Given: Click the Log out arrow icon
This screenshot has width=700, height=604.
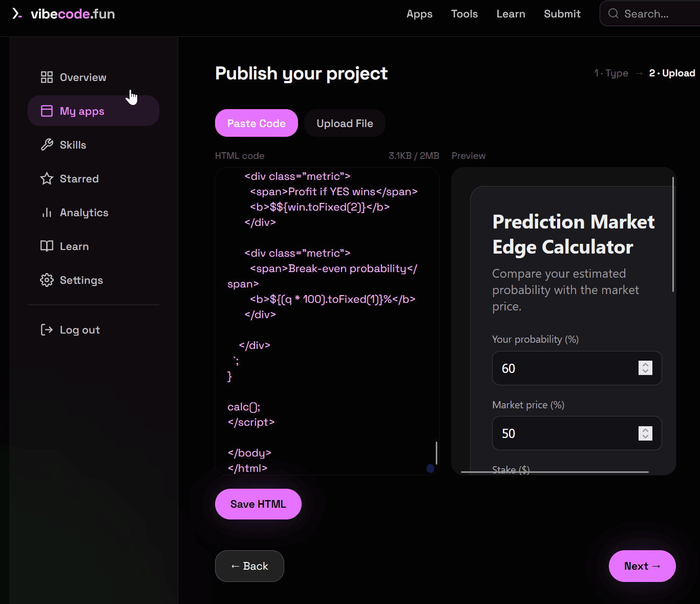Looking at the screenshot, I should click(x=47, y=330).
